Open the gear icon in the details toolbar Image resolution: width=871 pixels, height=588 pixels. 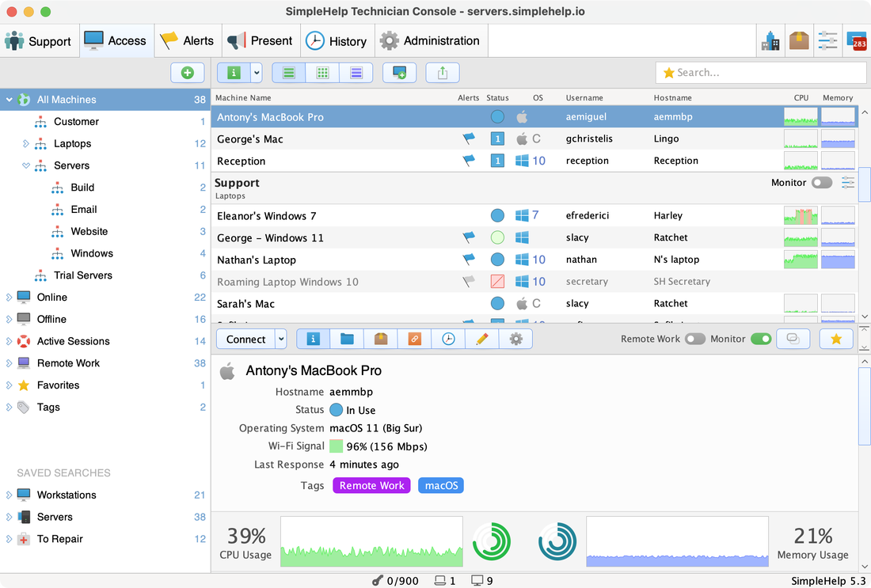click(516, 339)
